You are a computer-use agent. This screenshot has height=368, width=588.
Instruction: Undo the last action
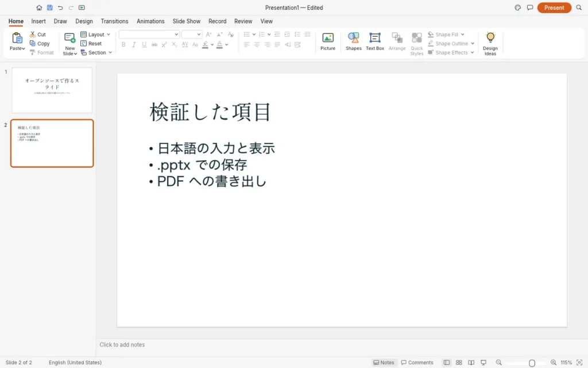[60, 7]
